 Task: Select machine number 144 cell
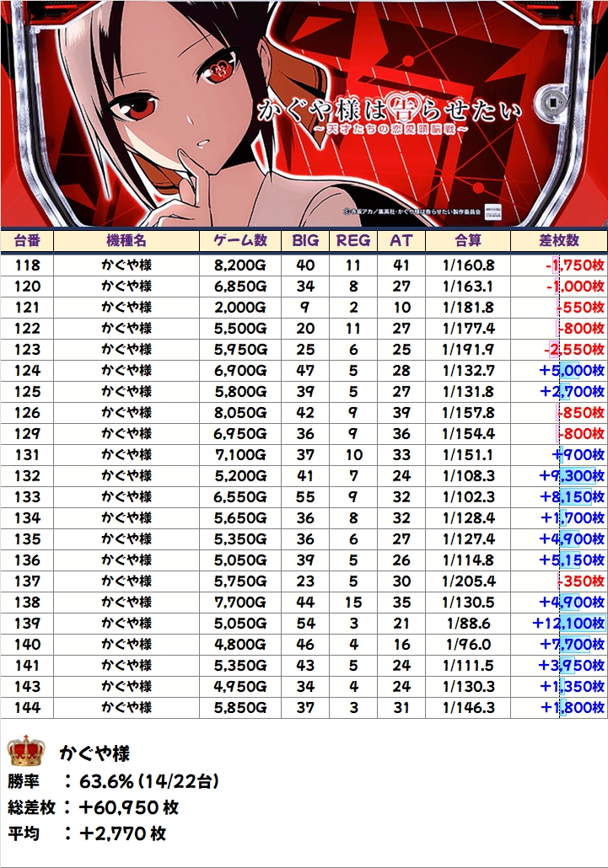27,707
